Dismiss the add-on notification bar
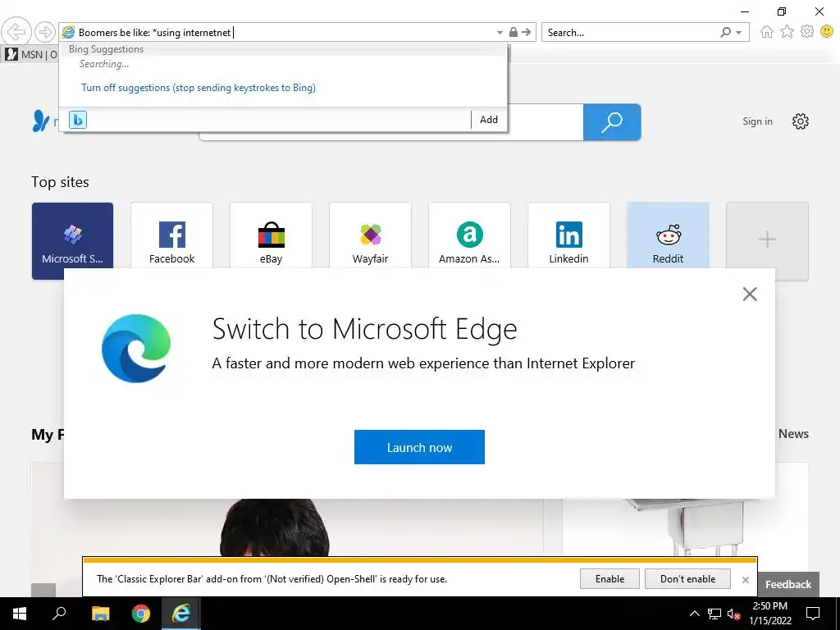Viewport: 840px width, 630px height. pos(745,580)
